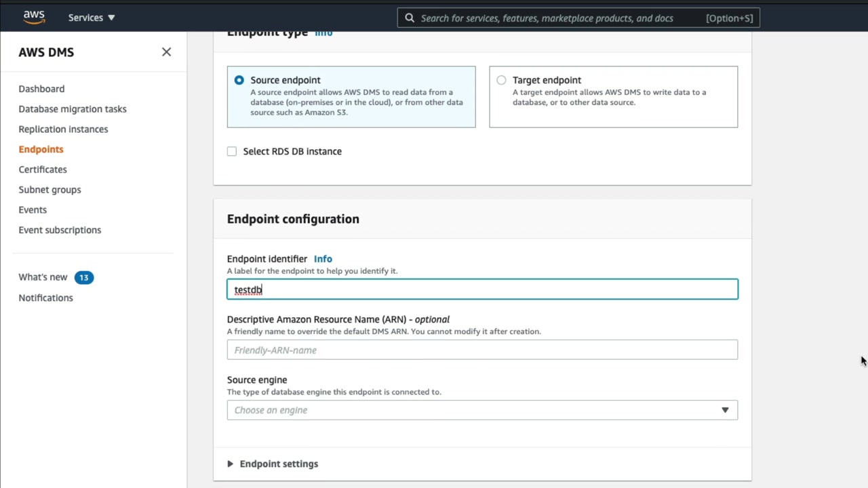This screenshot has width=868, height=488.
Task: Click the top search bar field
Action: click(x=556, y=18)
